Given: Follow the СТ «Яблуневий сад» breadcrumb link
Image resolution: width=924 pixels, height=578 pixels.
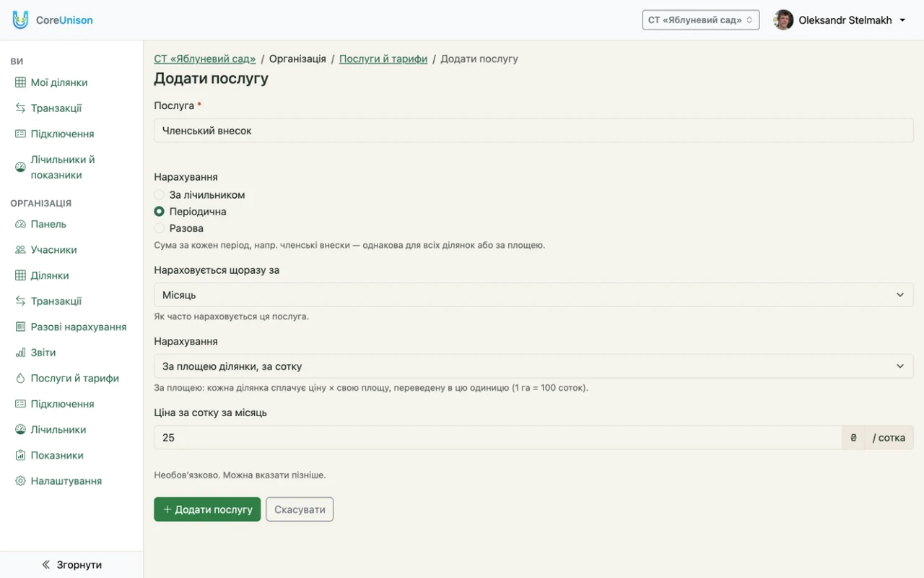Looking at the screenshot, I should pos(205,59).
